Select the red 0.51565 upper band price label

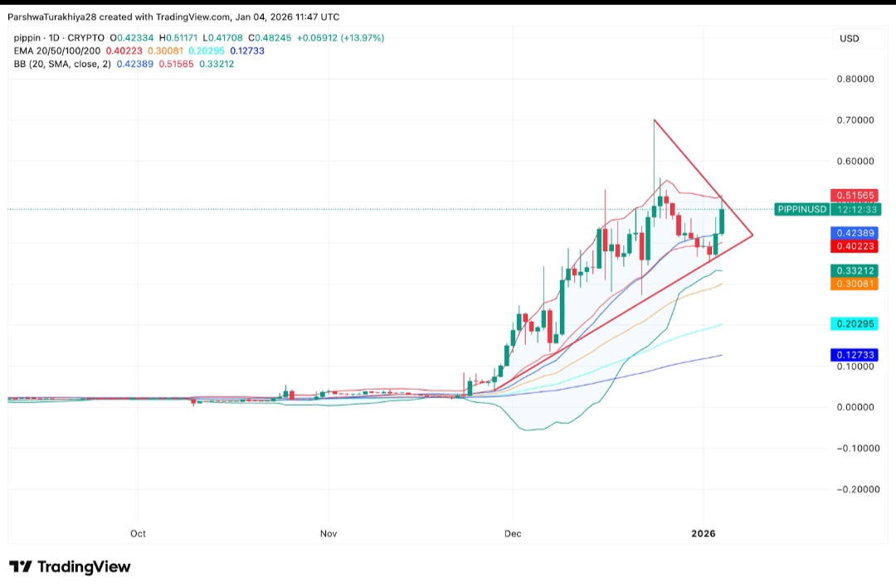pos(855,196)
